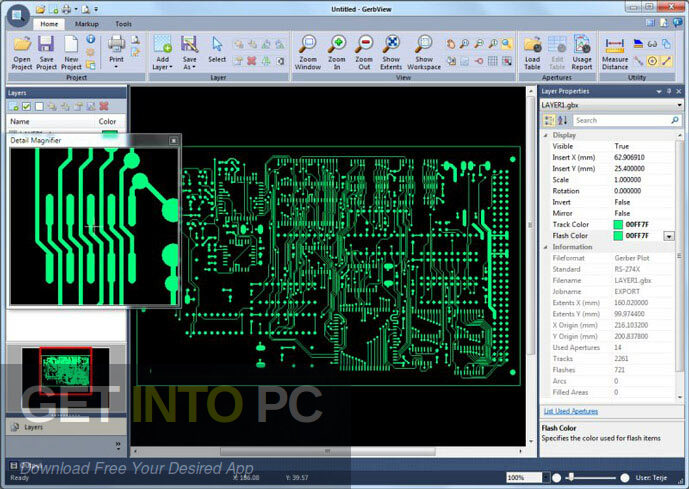Image resolution: width=689 pixels, height=489 pixels.
Task: Click Show Extents
Action: click(391, 53)
